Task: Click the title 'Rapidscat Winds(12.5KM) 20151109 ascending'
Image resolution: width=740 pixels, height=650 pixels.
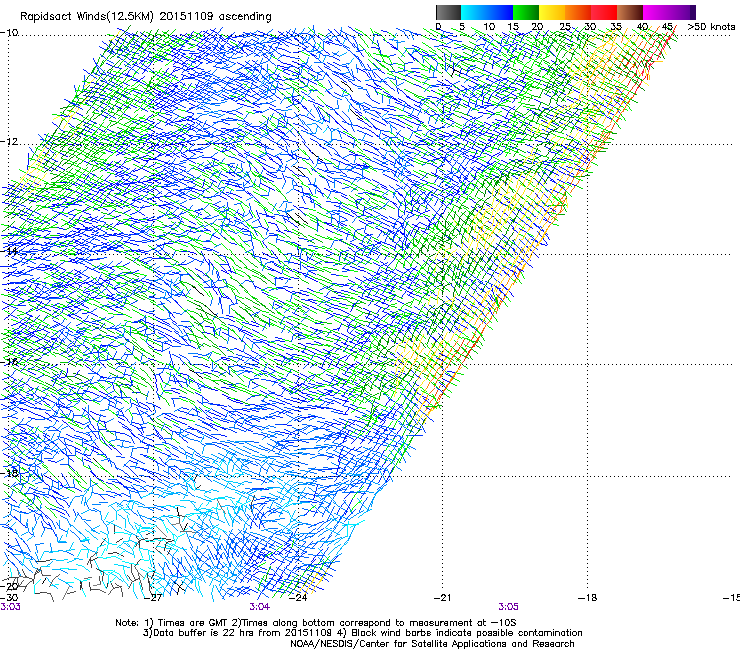Action: coord(146,17)
